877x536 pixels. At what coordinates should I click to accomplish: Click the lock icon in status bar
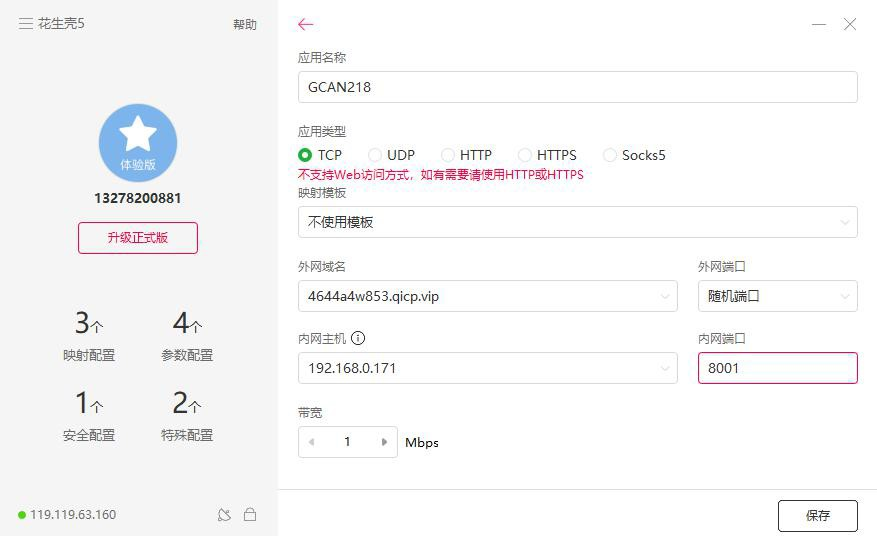[250, 515]
